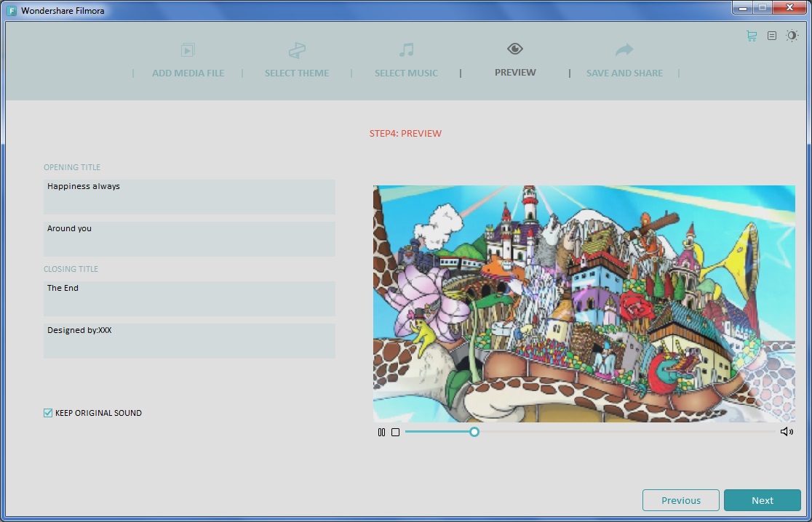Click the Save and Share arrow icon
Viewport: 812px width, 522px height.
coord(624,49)
